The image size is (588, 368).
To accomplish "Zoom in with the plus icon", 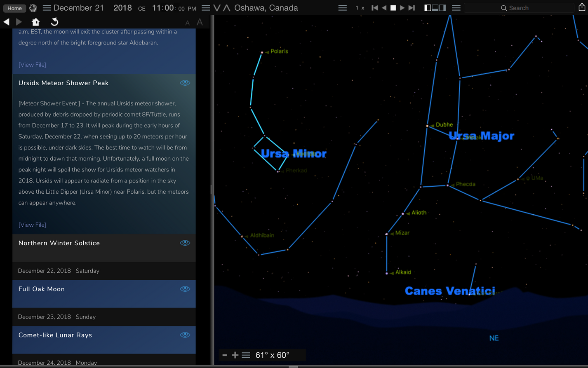I will click(x=235, y=355).
